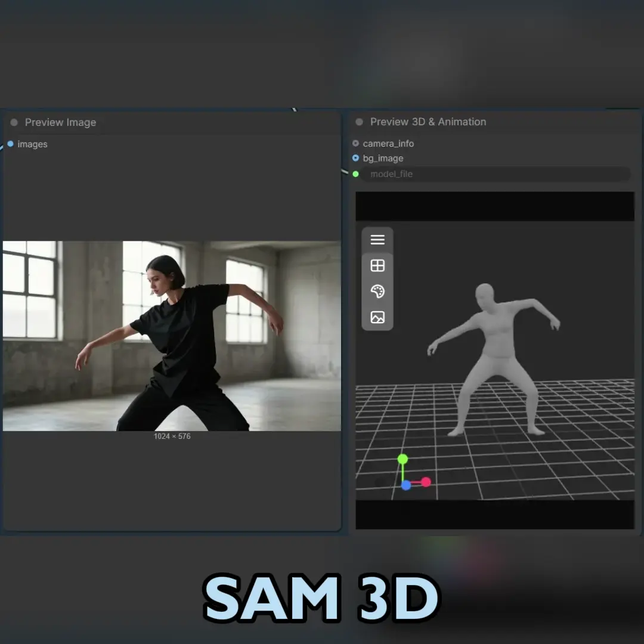
Task: Click the dancer preview image
Action: click(172, 334)
